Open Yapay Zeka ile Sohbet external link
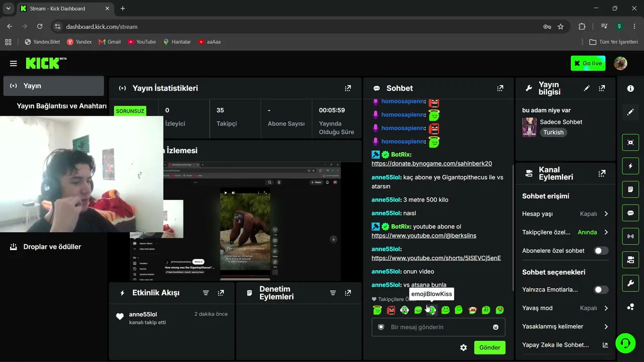644x362 pixels. [x=605, y=345]
